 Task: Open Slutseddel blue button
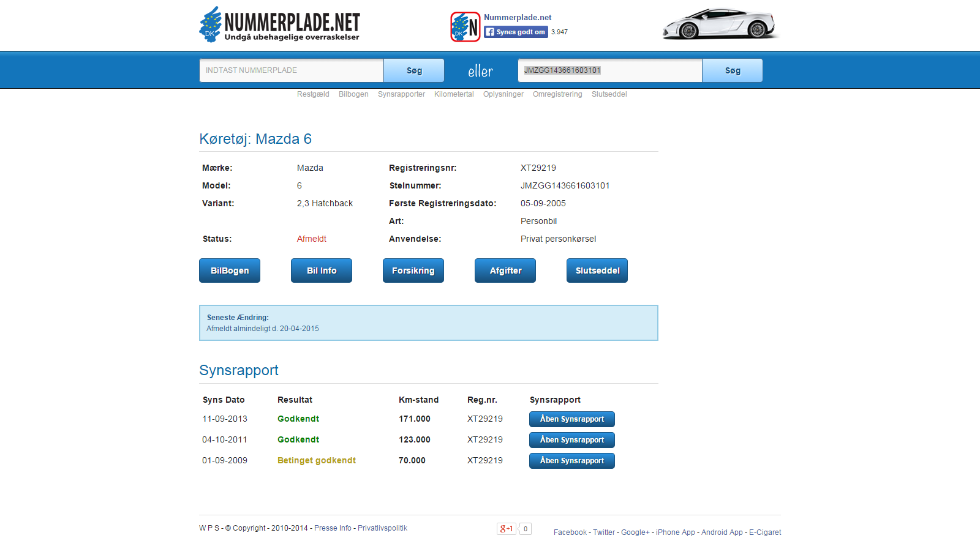point(597,271)
